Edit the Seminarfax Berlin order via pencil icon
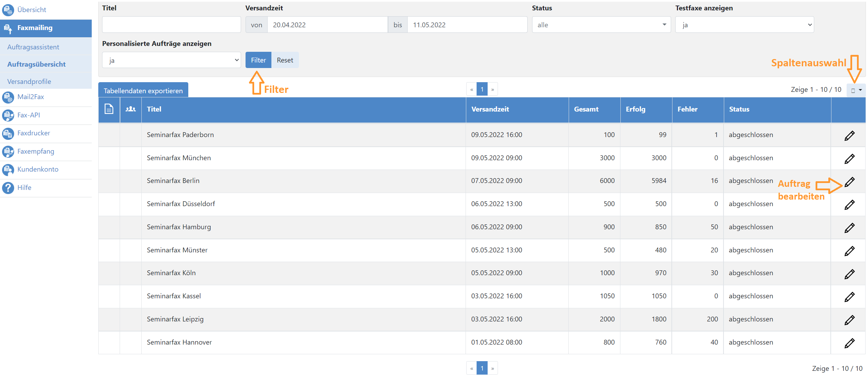The width and height of the screenshot is (868, 376). (x=849, y=182)
